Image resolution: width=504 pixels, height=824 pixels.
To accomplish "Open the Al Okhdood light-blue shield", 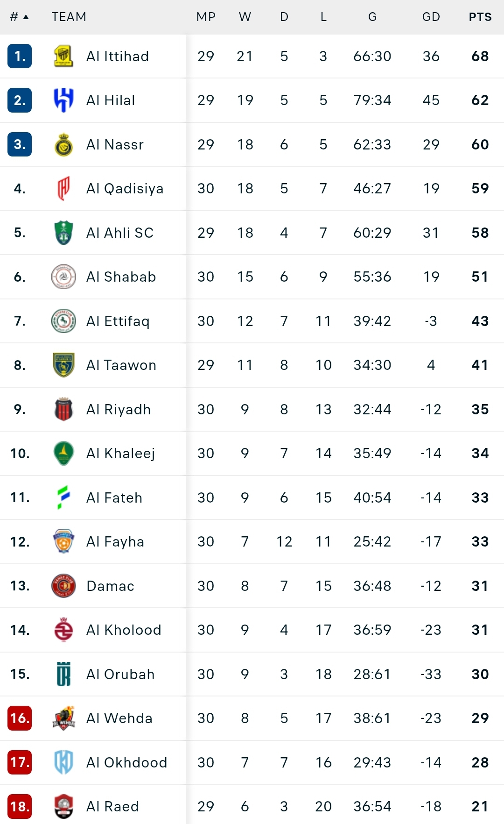I will coord(63,762).
